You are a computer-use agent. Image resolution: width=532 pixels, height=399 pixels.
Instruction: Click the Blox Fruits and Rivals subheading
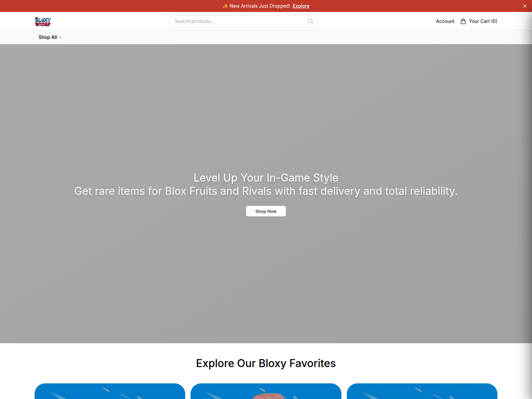coord(266,191)
